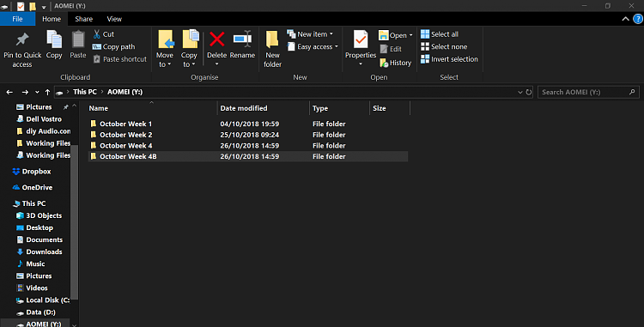
Task: Open the File menu tab
Action: (x=18, y=19)
